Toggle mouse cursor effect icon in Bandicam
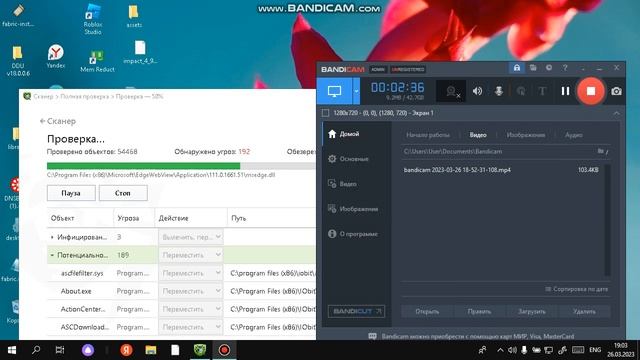The width and height of the screenshot is (640, 360). [x=521, y=91]
